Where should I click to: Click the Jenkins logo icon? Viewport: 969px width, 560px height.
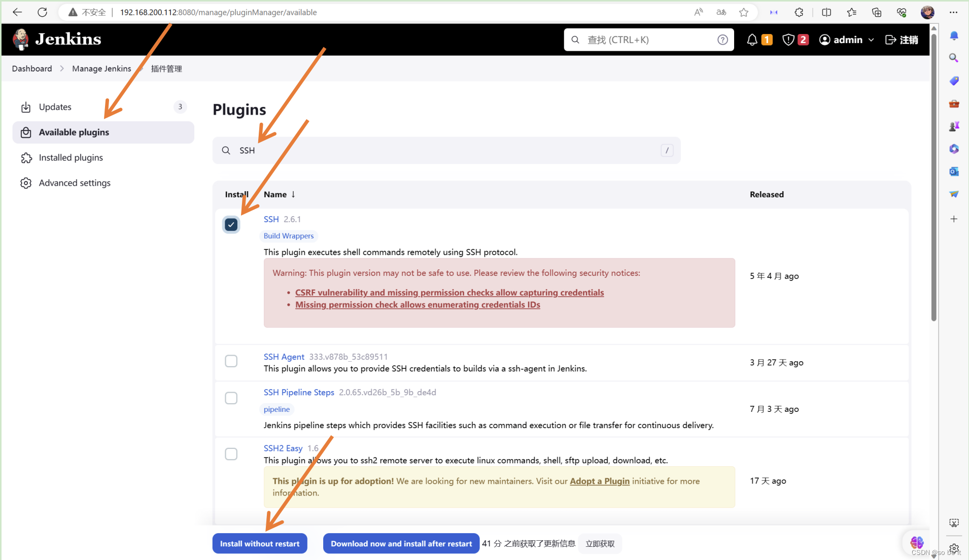pos(21,40)
